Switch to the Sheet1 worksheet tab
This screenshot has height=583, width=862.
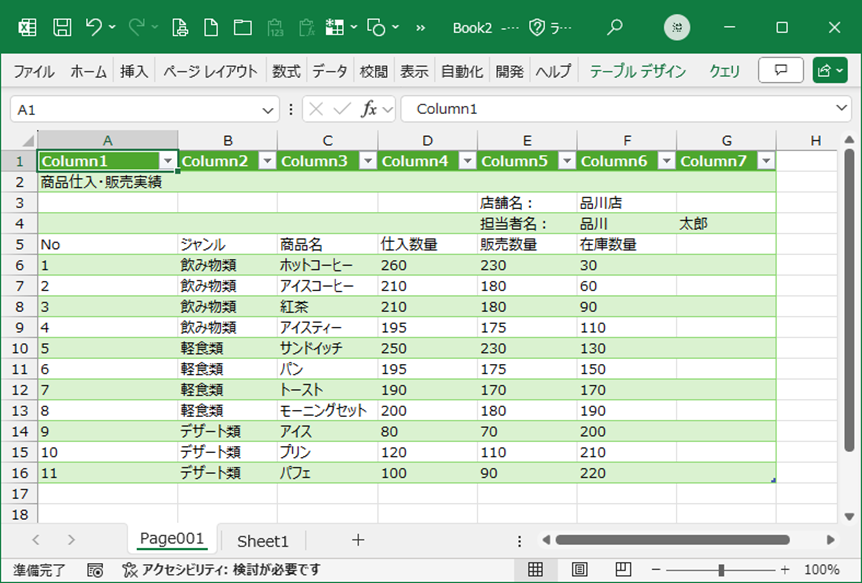[262, 541]
